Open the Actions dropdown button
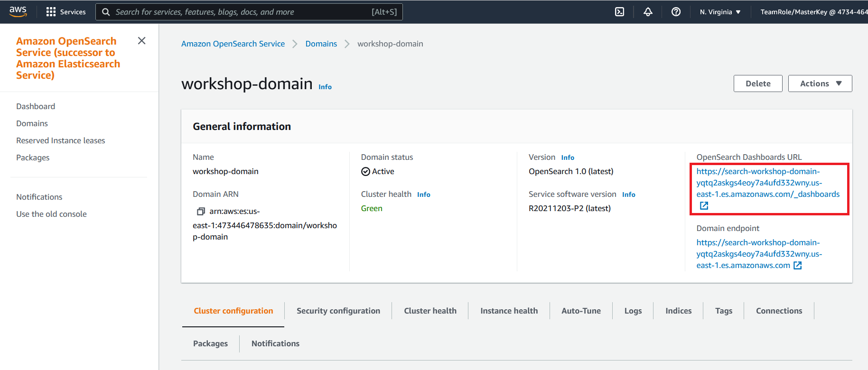 point(820,83)
